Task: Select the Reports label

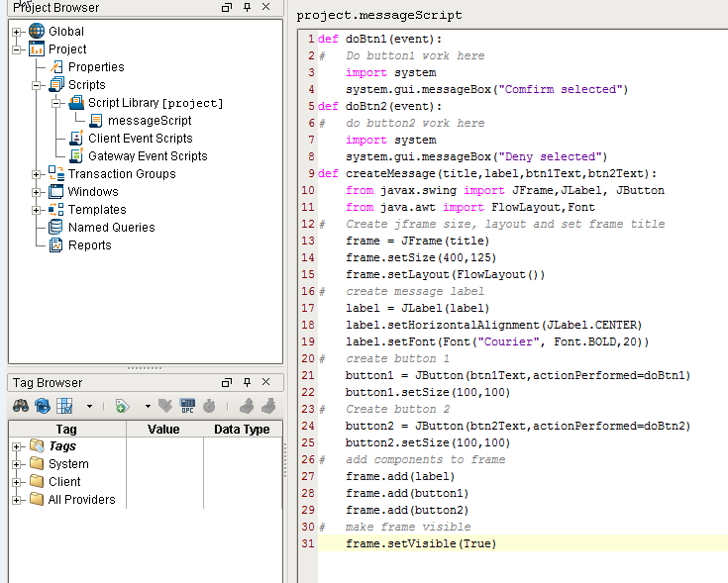Action: pyautogui.click(x=89, y=244)
